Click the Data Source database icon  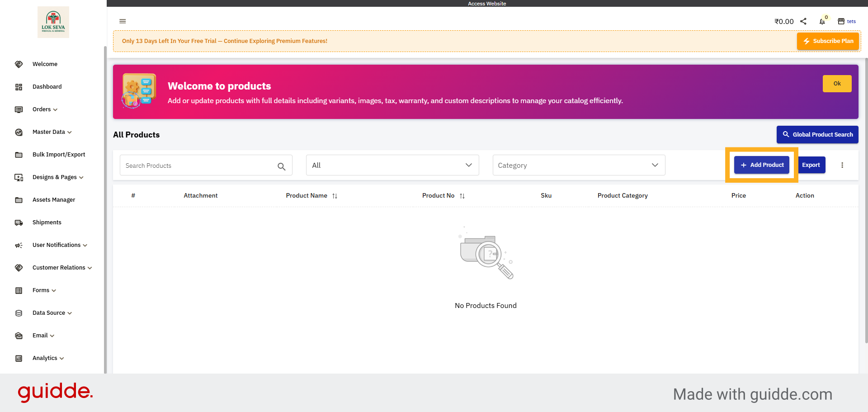[x=19, y=313]
